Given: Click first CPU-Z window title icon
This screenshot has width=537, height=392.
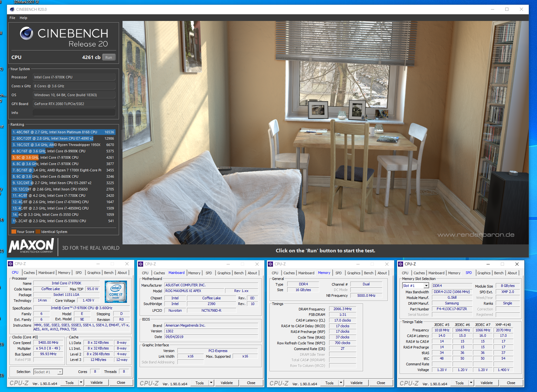Looking at the screenshot, I should [10, 264].
